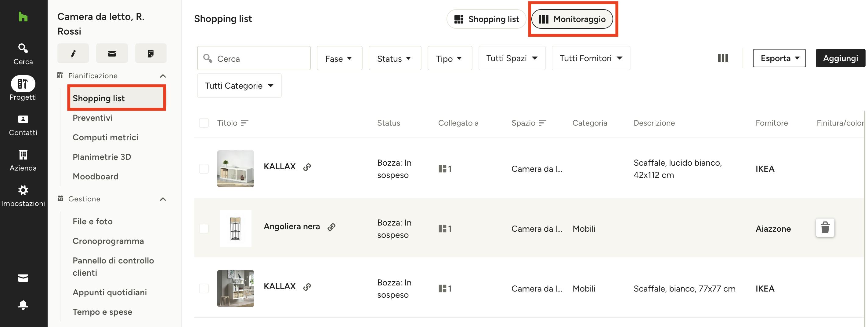Click the envelope button under project title
The height and width of the screenshot is (327, 868).
tap(112, 53)
